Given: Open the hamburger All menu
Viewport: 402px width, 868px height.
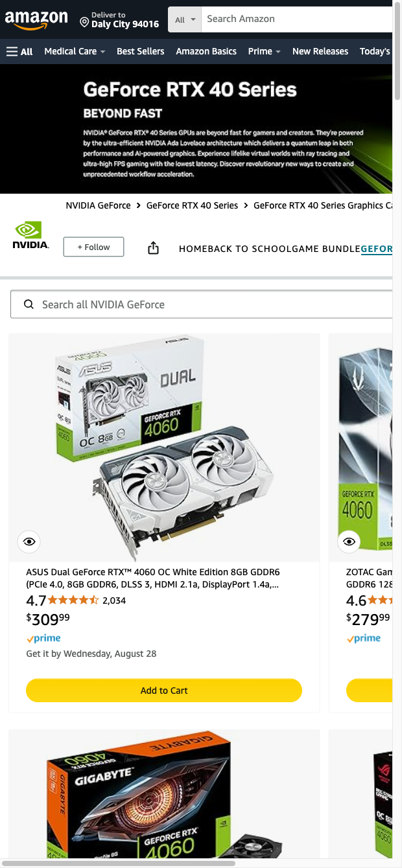Looking at the screenshot, I should coord(19,51).
